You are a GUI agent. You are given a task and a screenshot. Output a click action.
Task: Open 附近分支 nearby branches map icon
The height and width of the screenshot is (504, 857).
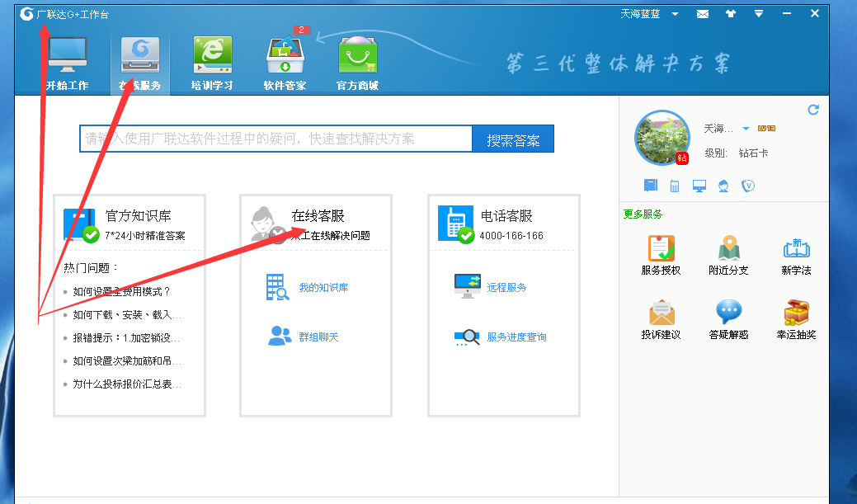click(x=728, y=248)
